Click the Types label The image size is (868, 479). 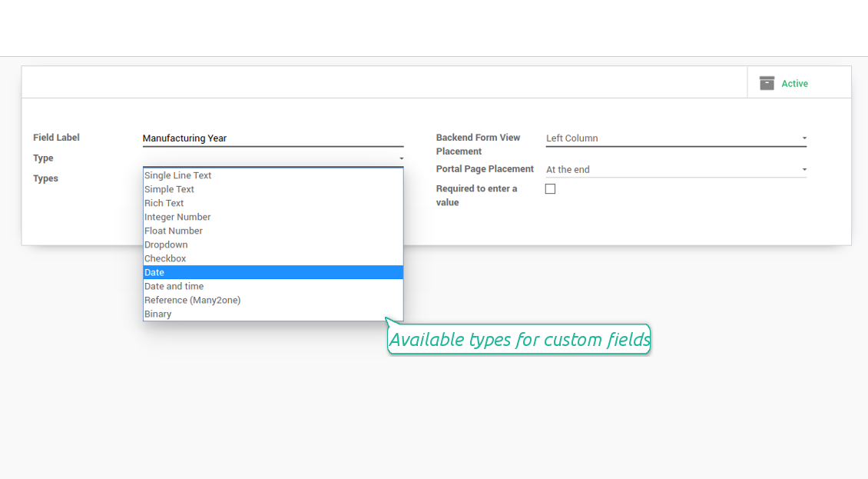coord(45,178)
